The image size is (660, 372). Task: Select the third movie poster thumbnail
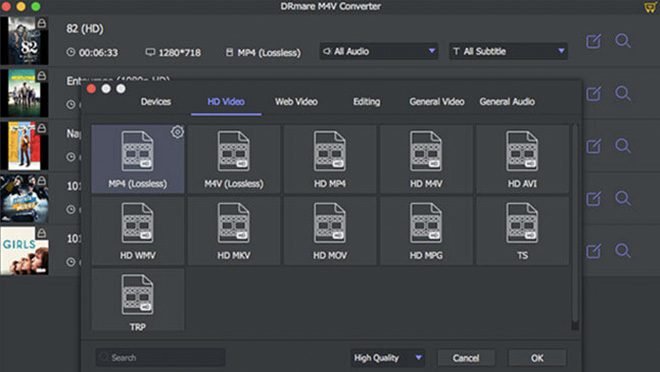pyautogui.click(x=24, y=146)
